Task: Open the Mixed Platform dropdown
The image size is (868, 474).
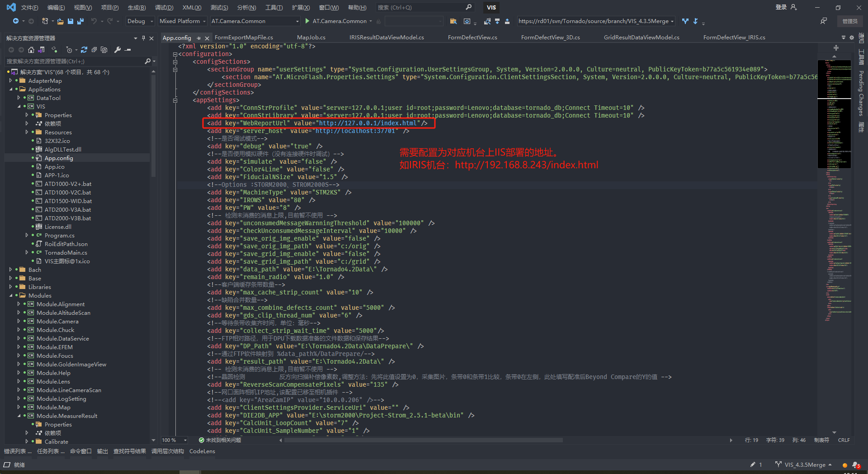Action: [x=183, y=21]
